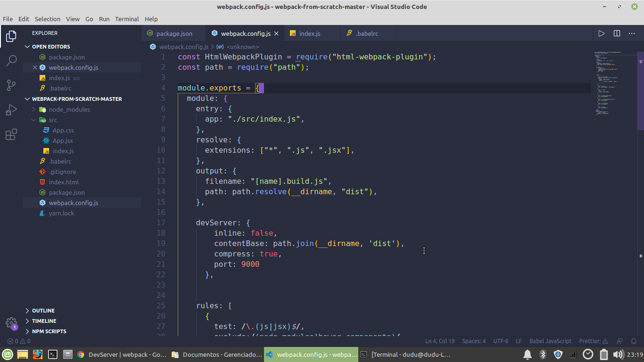
Task: Click the Prettier status item
Action: [593, 341]
